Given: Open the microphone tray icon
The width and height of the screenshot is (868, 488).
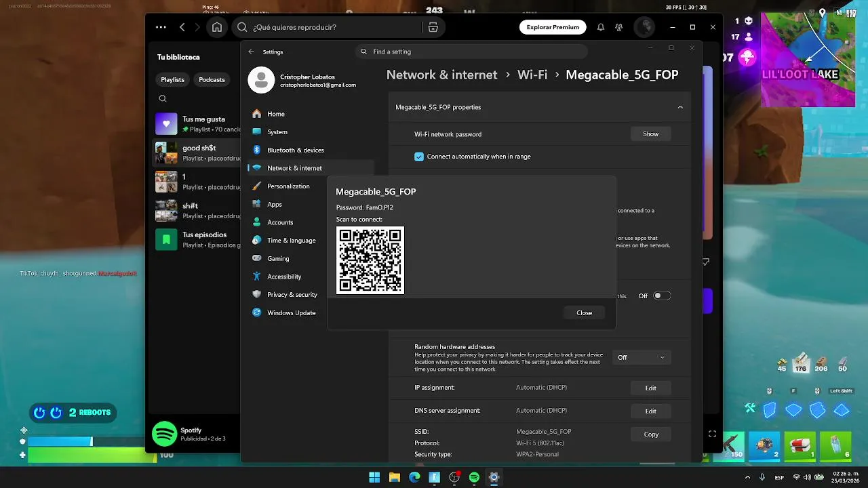Looking at the screenshot, I should (762, 477).
